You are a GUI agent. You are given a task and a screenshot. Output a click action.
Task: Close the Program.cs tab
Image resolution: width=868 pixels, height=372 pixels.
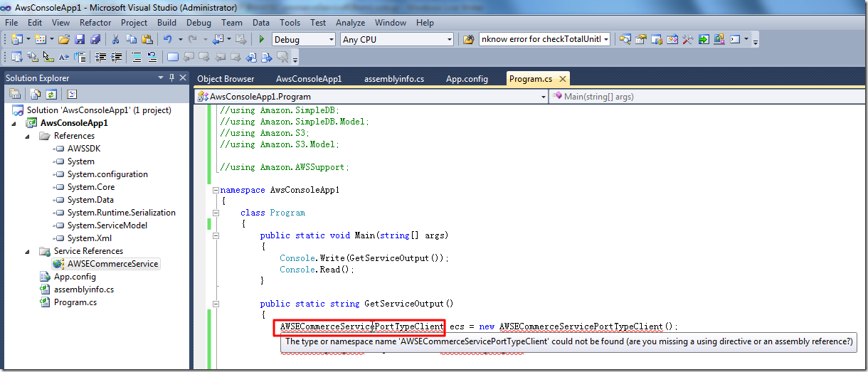[563, 79]
